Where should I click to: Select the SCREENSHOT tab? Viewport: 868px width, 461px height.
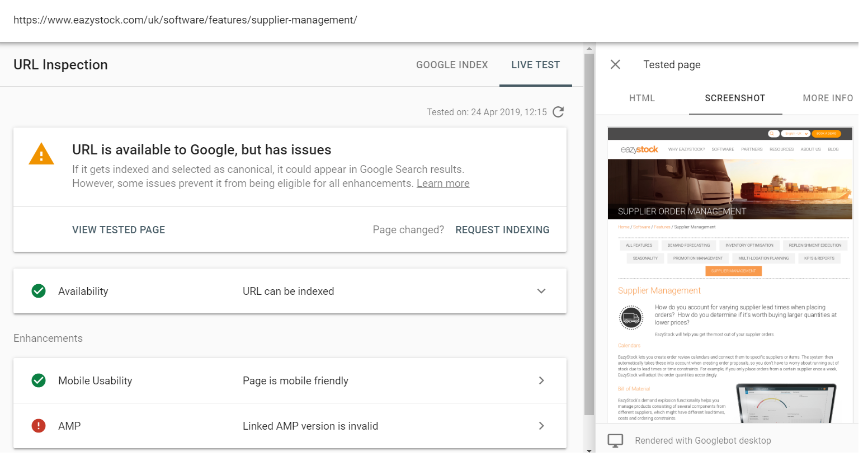(735, 98)
